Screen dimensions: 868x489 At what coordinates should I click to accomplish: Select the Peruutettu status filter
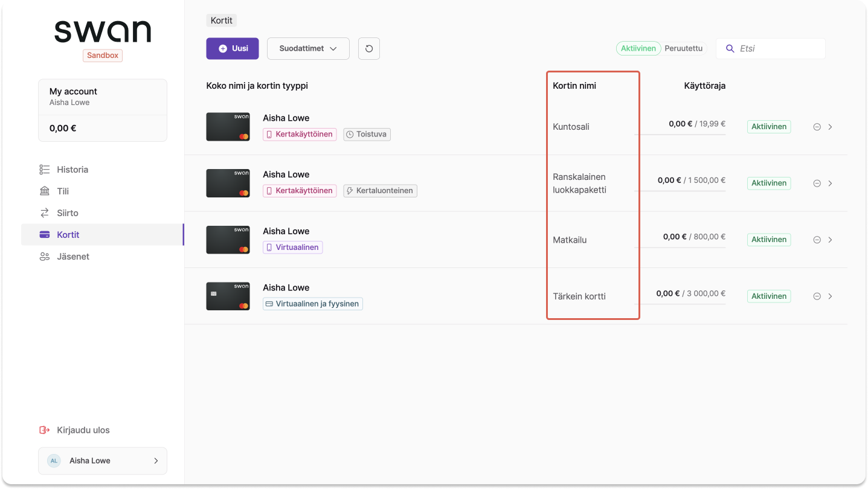[x=684, y=48]
